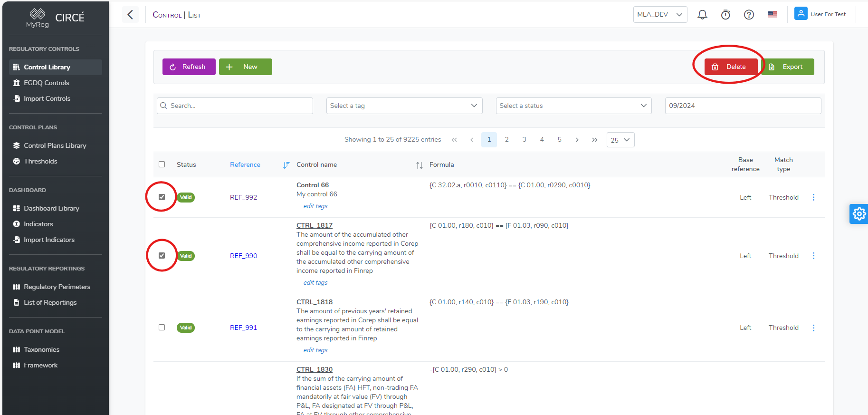This screenshot has height=415, width=868.
Task: Open the CTRL_1817 control link
Action: coord(315,225)
